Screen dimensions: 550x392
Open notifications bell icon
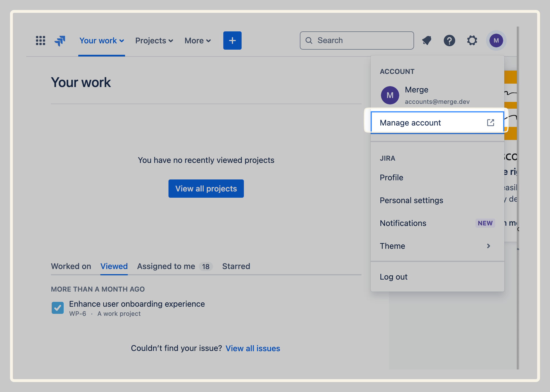(427, 41)
